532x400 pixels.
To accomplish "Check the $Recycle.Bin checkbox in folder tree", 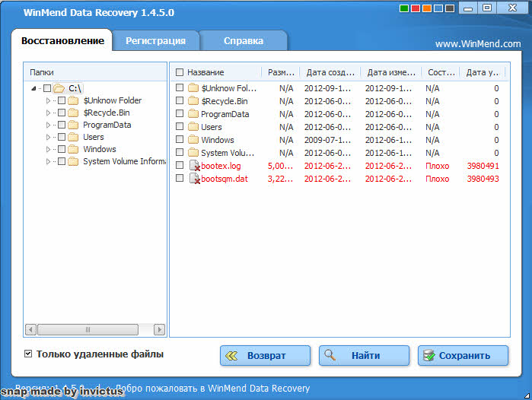I will click(x=62, y=113).
